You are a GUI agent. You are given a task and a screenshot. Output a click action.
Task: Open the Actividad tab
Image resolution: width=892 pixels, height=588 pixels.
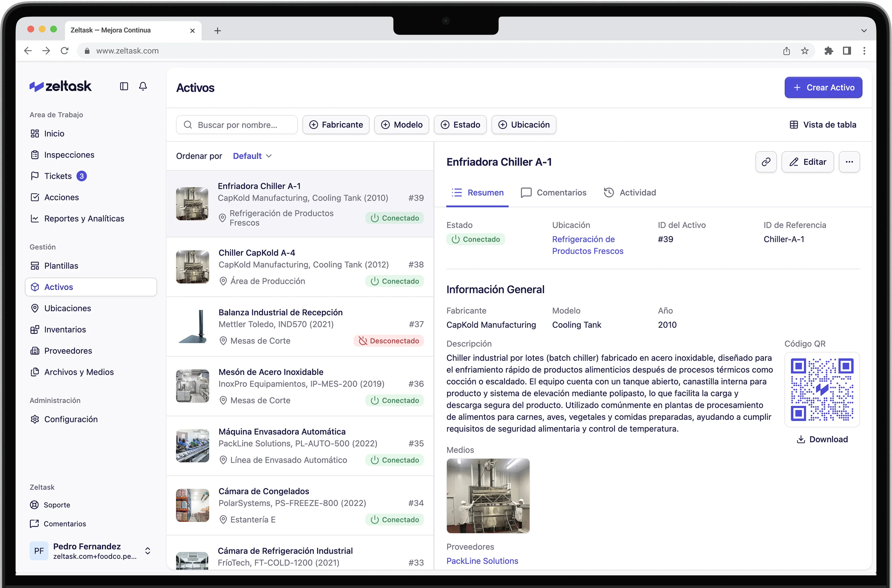pos(630,192)
